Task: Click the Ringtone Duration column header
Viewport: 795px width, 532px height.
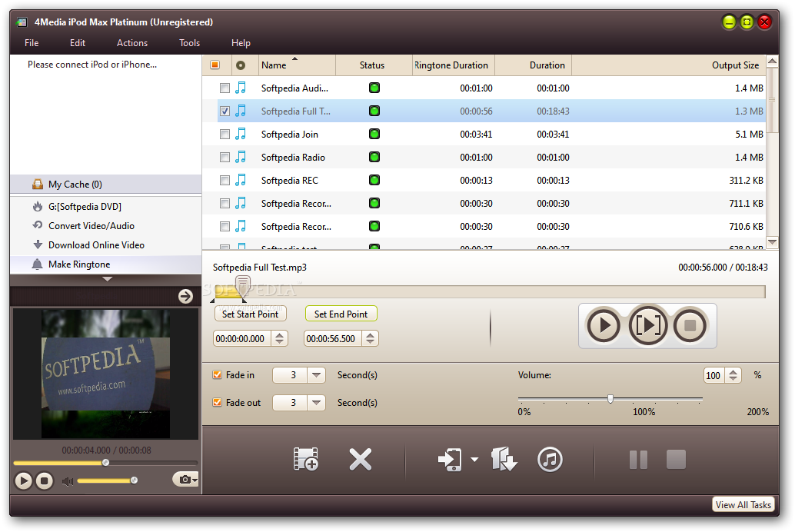Action: [x=454, y=65]
